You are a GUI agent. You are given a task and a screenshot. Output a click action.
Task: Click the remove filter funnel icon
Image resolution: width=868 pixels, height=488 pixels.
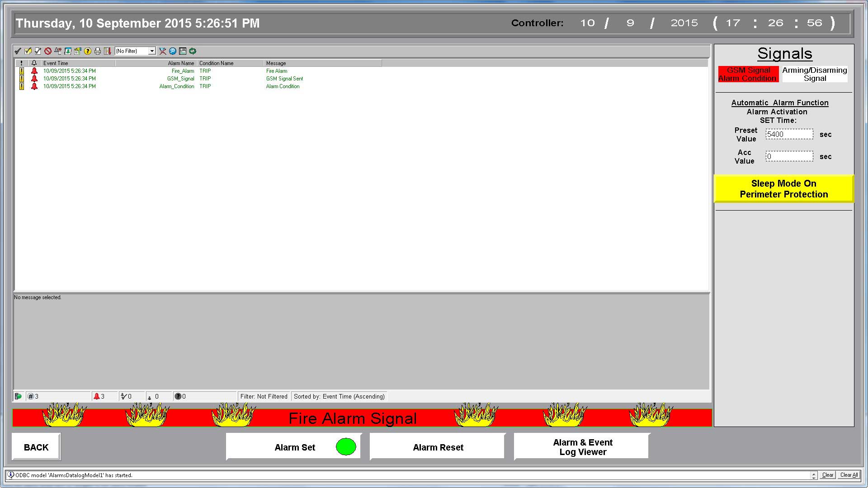click(x=163, y=51)
